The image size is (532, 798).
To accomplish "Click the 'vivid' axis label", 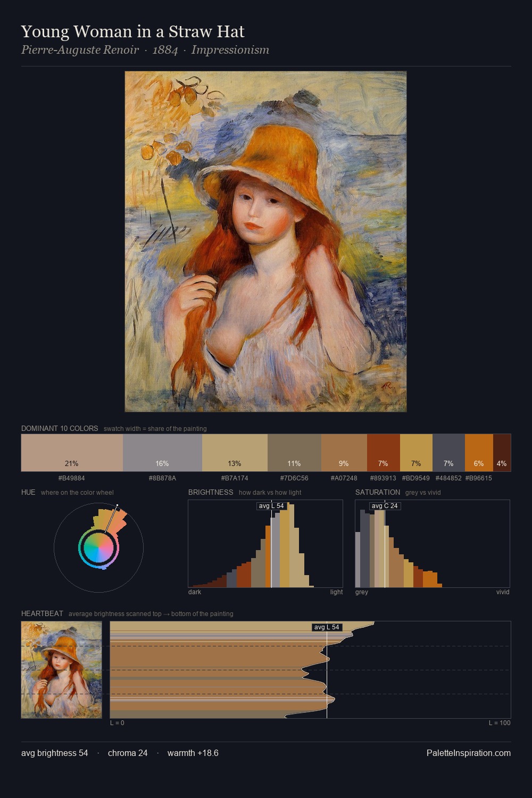I will click(503, 592).
